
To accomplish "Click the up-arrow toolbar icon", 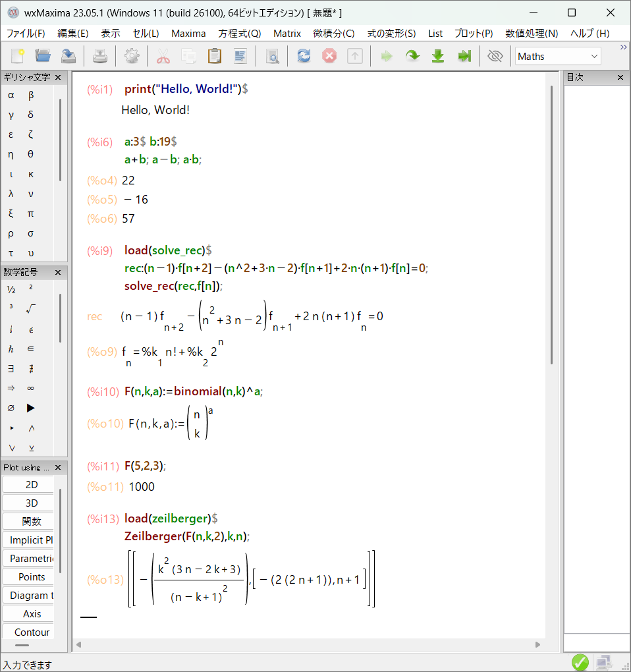I will [355, 56].
